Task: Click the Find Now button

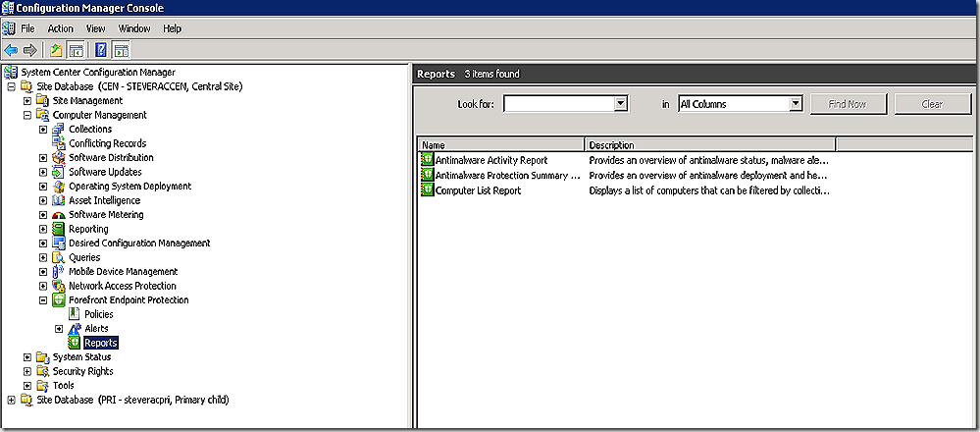Action: pyautogui.click(x=848, y=104)
